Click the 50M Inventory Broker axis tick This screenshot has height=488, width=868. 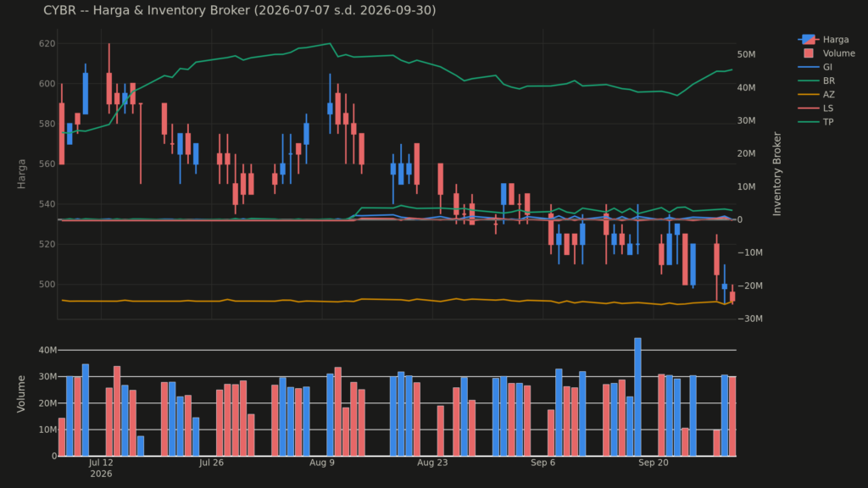[746, 54]
